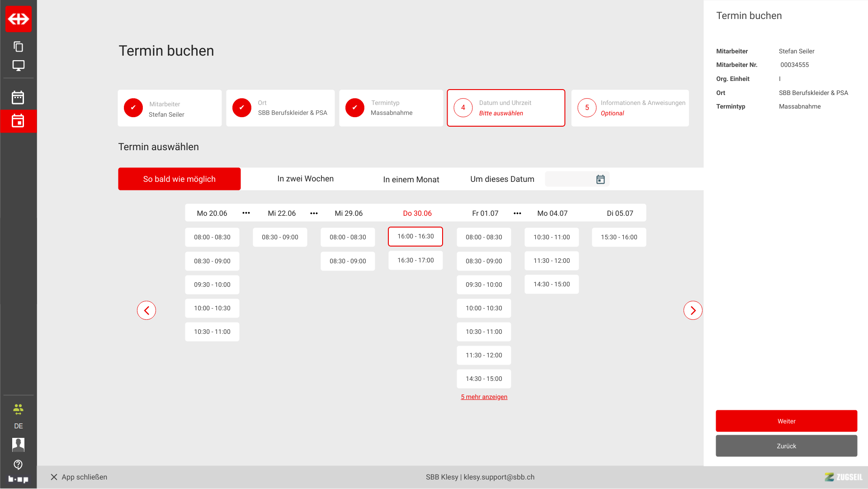The image size is (868, 489).
Task: Select the 16:00 - 16:30 slot on Thursday
Action: point(415,237)
